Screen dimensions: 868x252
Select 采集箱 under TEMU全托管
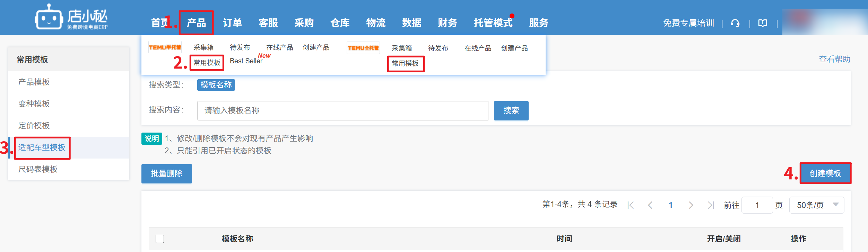click(402, 48)
